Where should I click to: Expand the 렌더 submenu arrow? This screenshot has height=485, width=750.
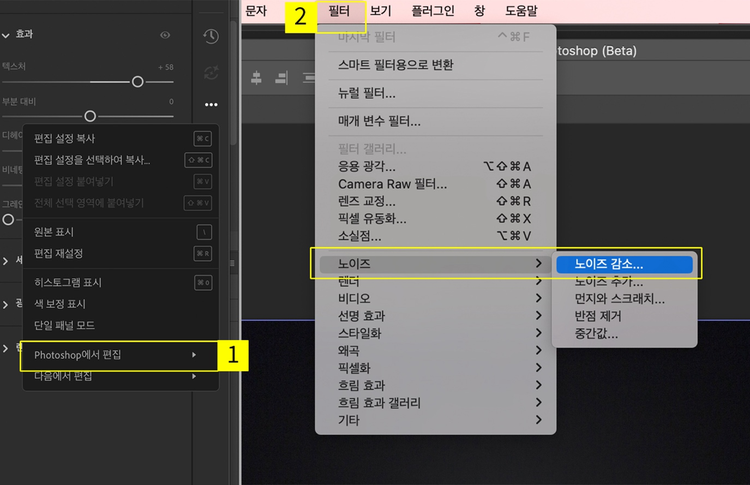pos(539,281)
